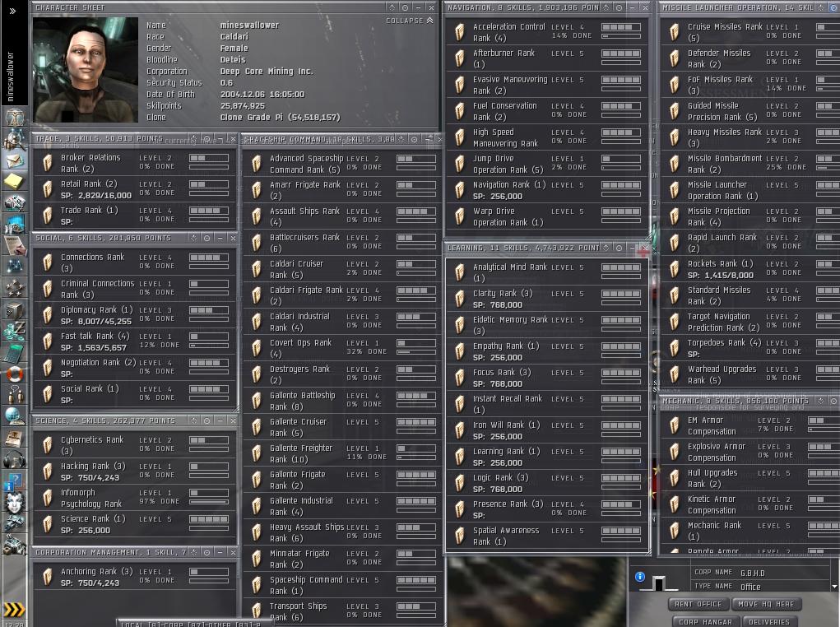
Task: Click down arrow beside office Type Name
Action: pos(834,587)
